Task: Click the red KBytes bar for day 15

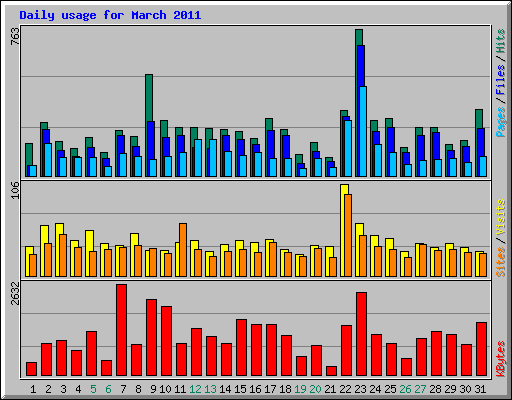Action: coord(241,348)
